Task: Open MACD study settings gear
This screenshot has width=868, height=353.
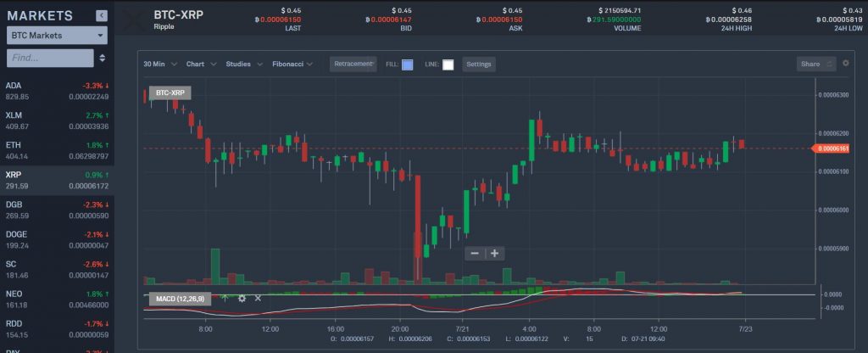Action: tap(242, 298)
